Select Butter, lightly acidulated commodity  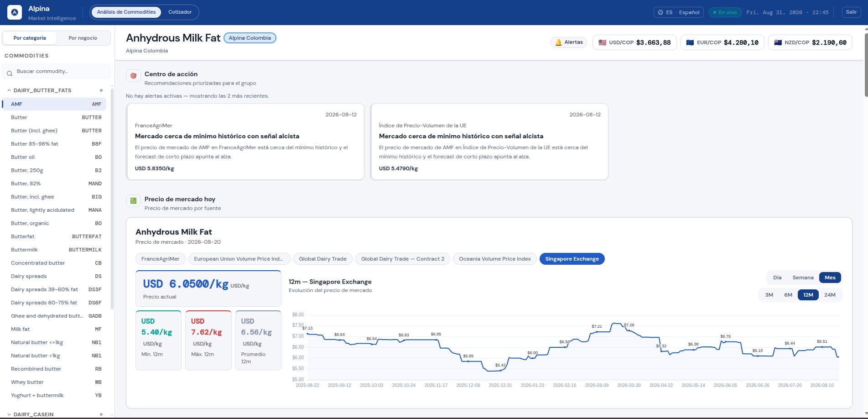click(x=54, y=210)
